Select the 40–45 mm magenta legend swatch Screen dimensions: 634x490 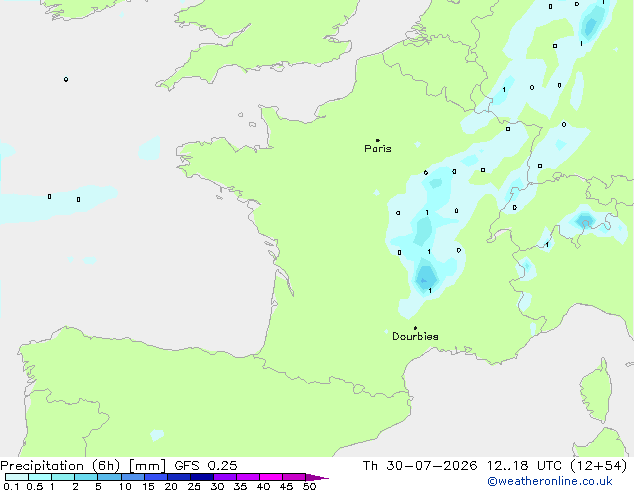pos(271,477)
